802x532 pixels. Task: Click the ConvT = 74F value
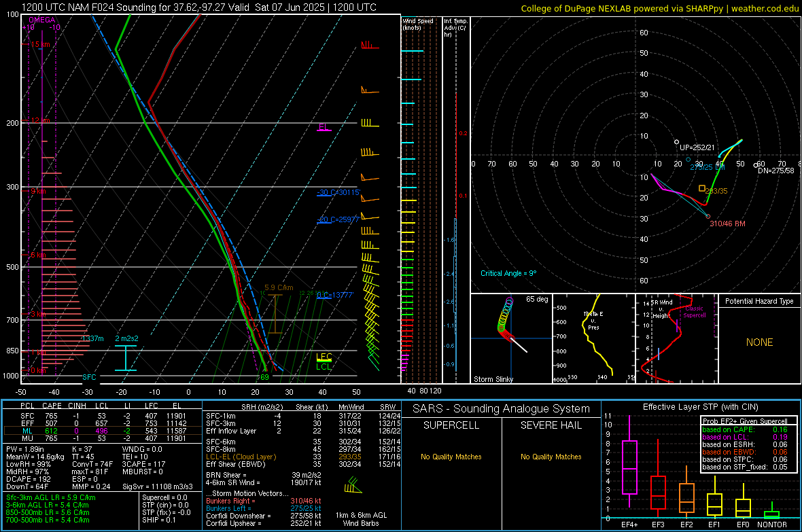coord(92,465)
